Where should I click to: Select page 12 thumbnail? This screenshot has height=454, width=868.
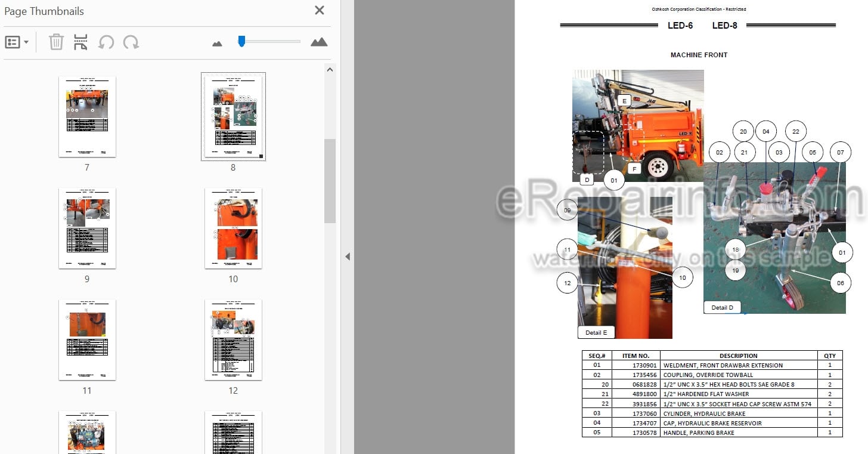[x=233, y=340]
